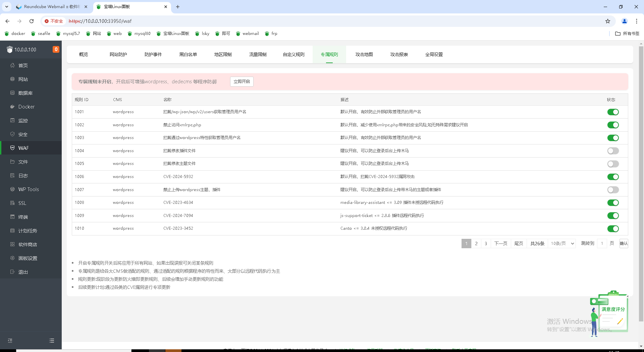The width and height of the screenshot is (644, 352).
Task: Open the 日志 log sidebar icon
Action: pyautogui.click(x=12, y=176)
